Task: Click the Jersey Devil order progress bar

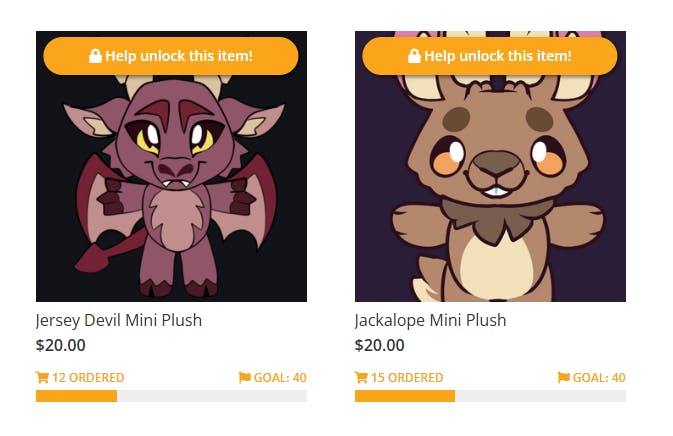Action: pos(171,396)
